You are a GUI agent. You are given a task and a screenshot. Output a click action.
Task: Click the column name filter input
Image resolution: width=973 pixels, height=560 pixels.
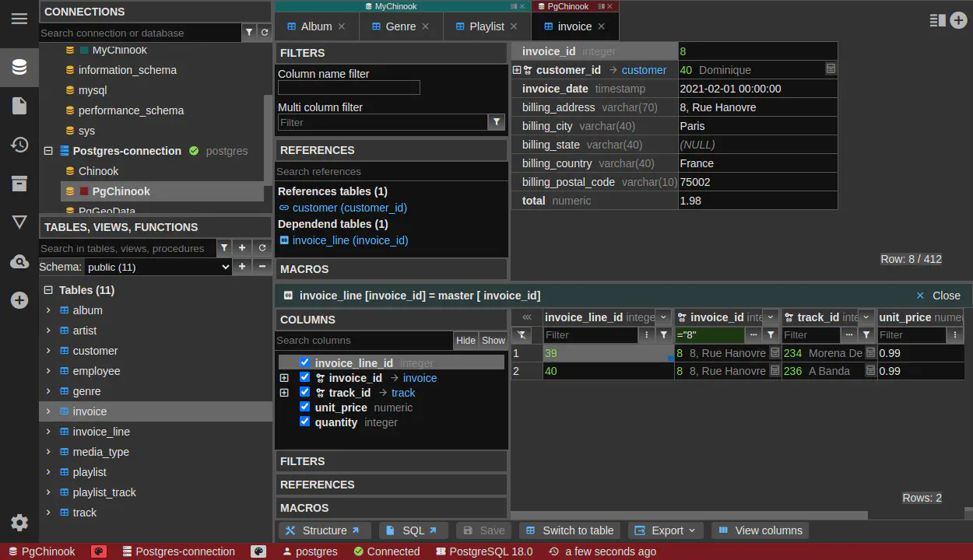click(x=349, y=88)
